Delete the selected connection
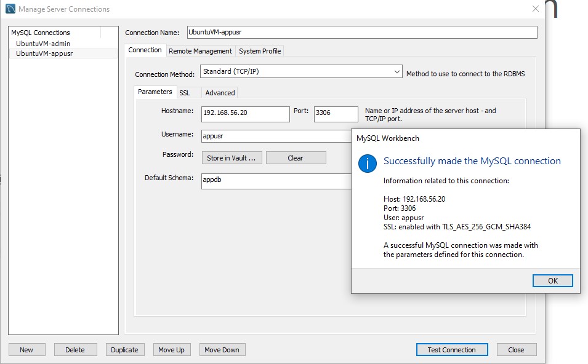Screen dimensions: 588x364 (x=75, y=350)
